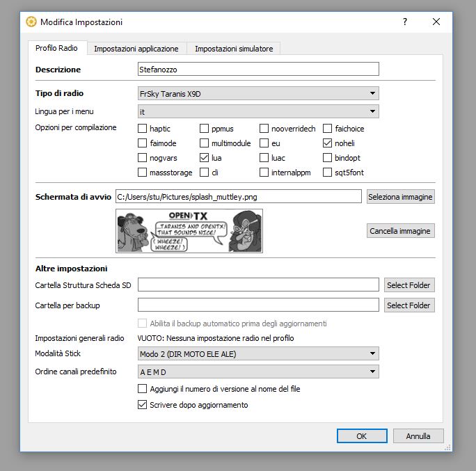
Task: Uncheck Scrivere dopo aggiornamento
Action: pos(143,405)
